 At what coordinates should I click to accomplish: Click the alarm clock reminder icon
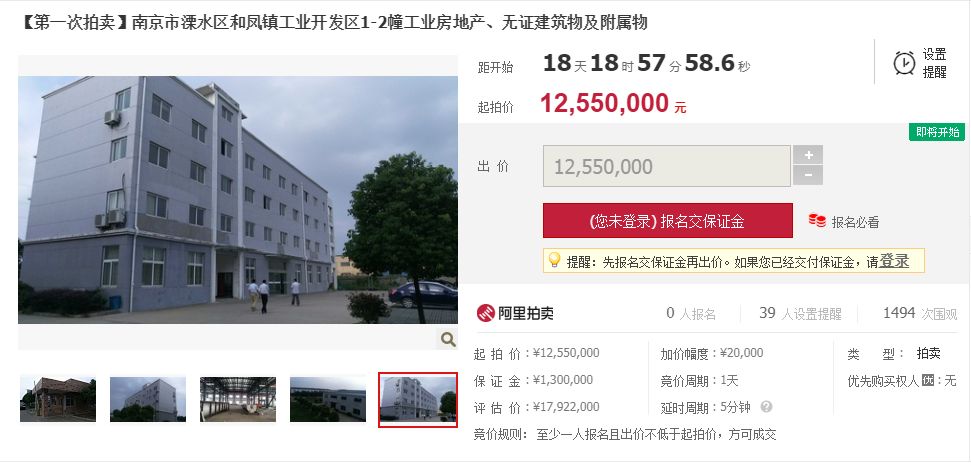pos(904,63)
